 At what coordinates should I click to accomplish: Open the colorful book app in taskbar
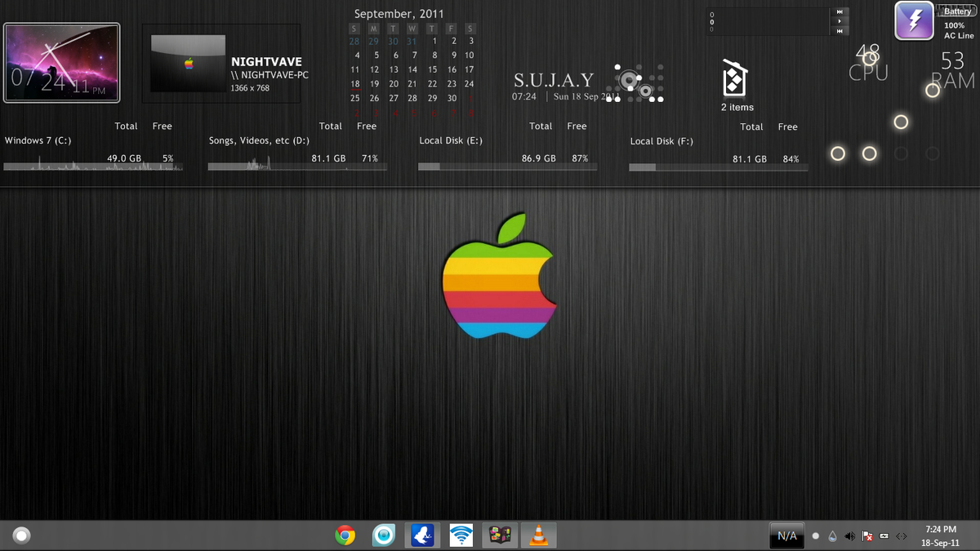click(500, 535)
